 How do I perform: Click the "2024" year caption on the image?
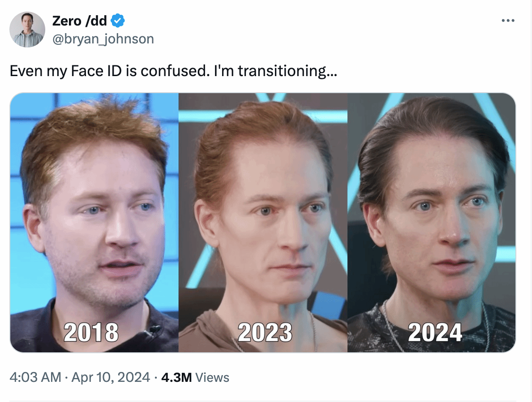(x=435, y=333)
